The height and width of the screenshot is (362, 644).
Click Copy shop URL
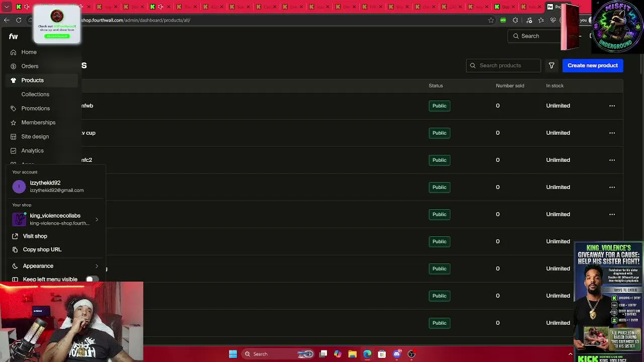(42, 250)
